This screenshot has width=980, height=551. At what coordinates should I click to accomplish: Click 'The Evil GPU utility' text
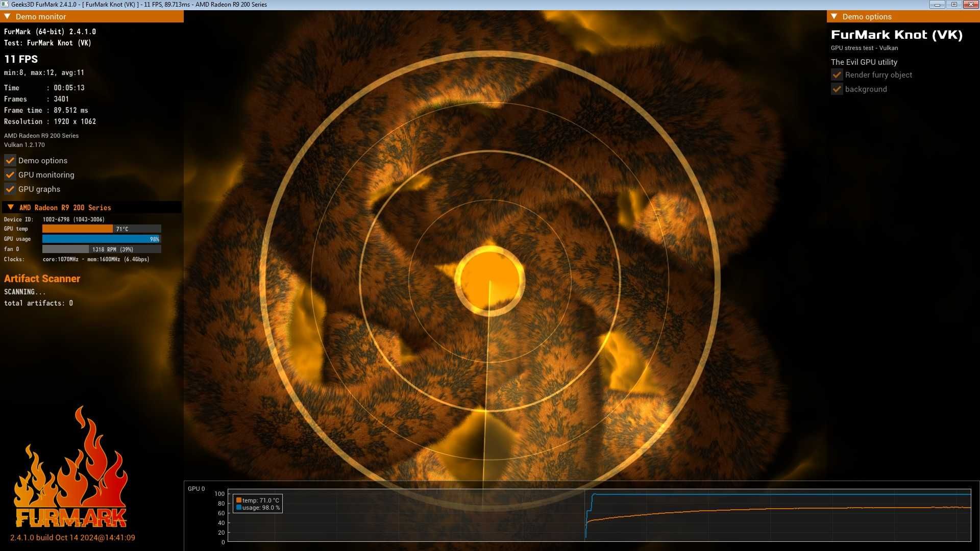click(864, 62)
